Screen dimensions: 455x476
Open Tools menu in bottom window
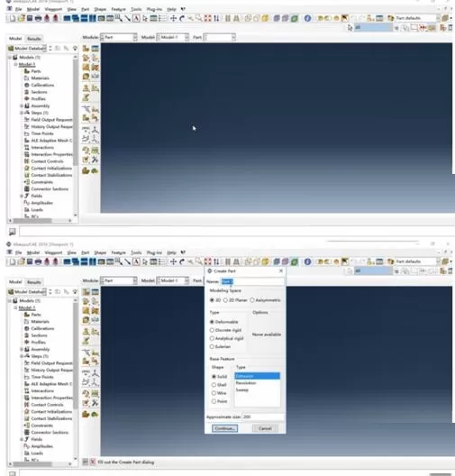click(x=136, y=252)
